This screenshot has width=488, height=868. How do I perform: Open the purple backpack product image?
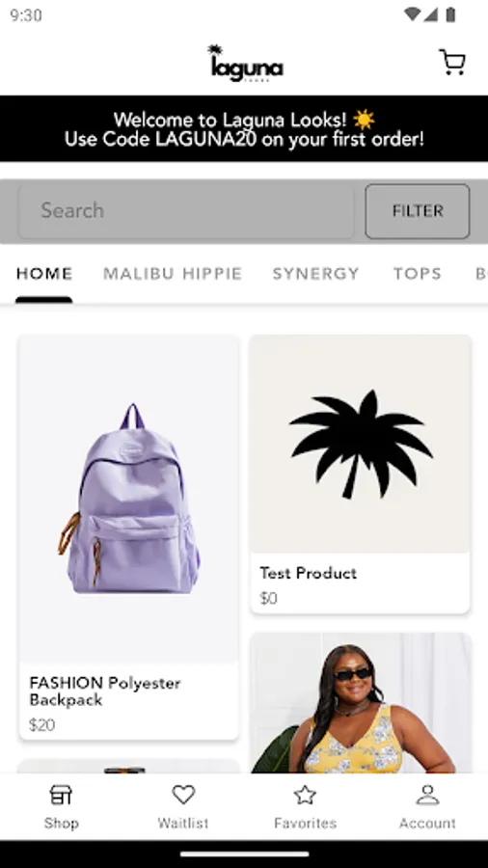pos(129,499)
